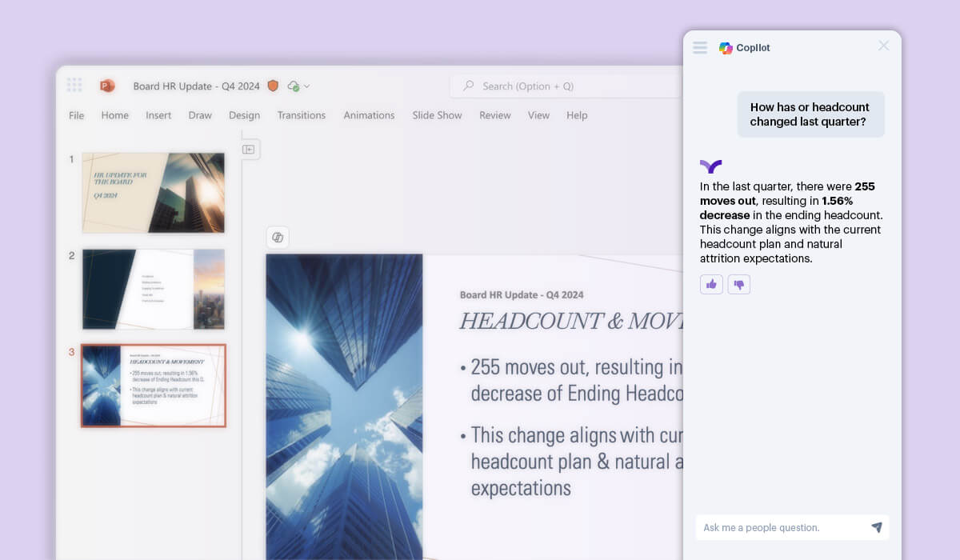Viewport: 960px width, 560px height.
Task: Click the user question chat bubble
Action: [x=811, y=114]
